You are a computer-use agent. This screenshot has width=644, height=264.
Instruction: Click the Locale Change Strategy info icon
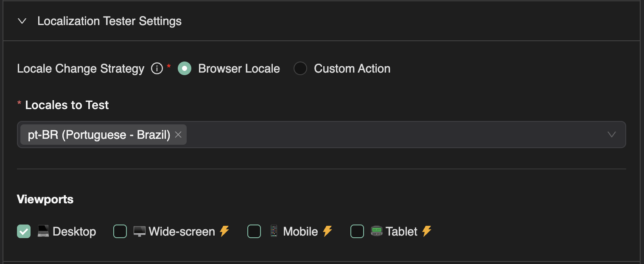(x=157, y=68)
